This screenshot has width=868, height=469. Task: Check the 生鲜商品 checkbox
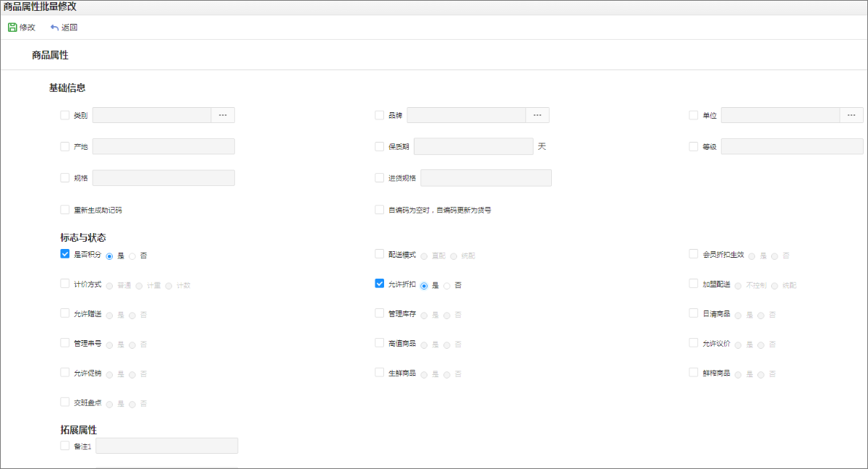pyautogui.click(x=380, y=373)
